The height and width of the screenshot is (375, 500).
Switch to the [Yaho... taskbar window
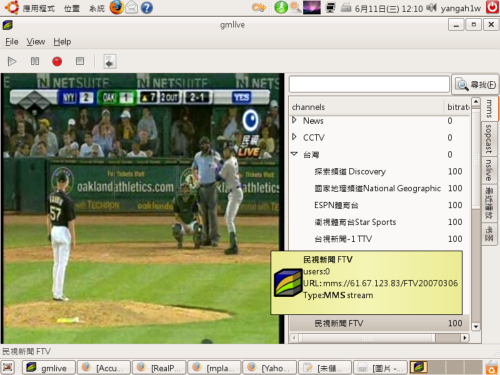coord(269,368)
